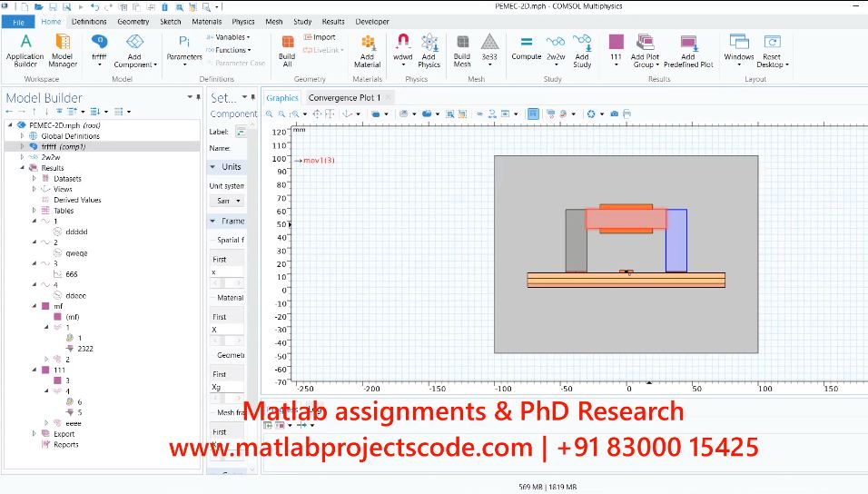
Task: Expand the Tables node
Action: click(35, 211)
